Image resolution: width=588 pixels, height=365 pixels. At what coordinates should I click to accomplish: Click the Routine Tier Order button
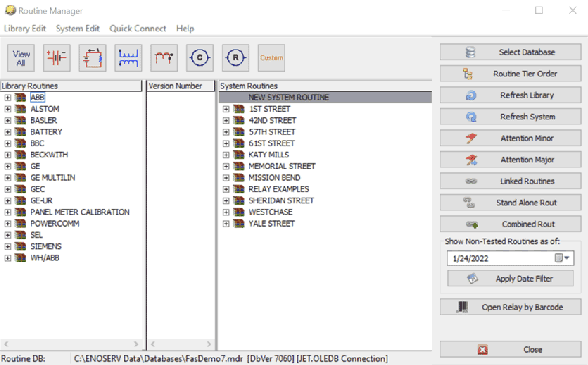(x=510, y=74)
